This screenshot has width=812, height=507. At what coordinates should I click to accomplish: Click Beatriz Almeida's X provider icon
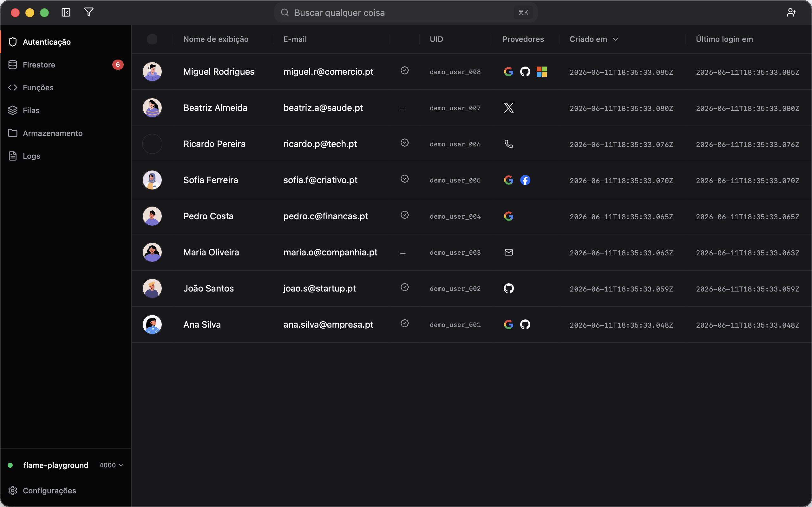509,108
